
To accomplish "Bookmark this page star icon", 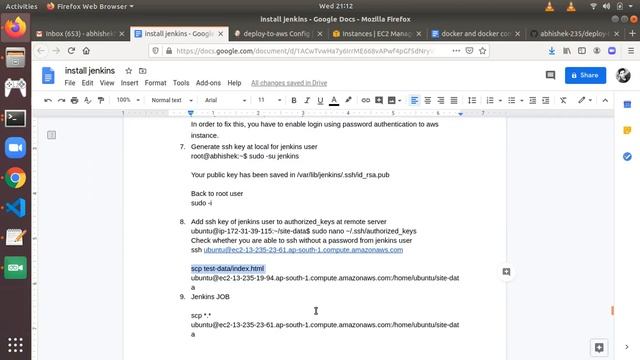I will (x=482, y=51).
